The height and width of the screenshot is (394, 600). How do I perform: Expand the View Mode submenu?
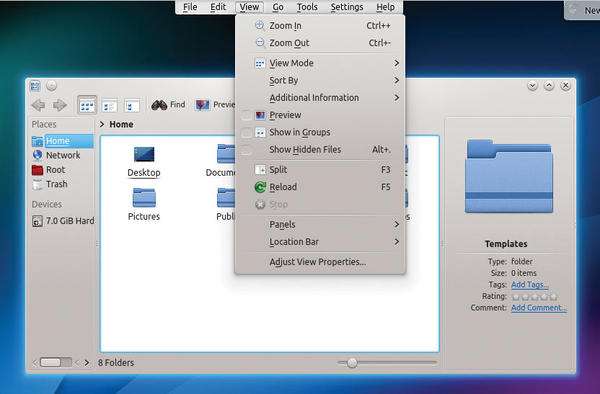point(320,63)
